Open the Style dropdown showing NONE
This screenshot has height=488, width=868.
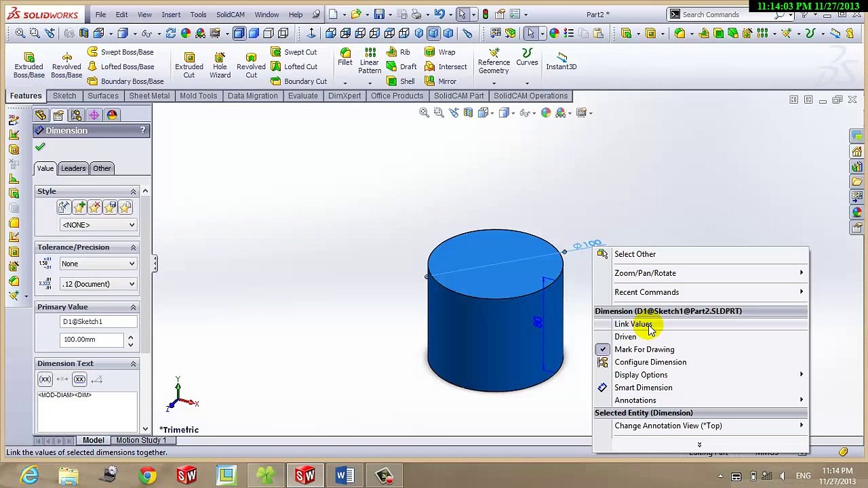click(98, 225)
